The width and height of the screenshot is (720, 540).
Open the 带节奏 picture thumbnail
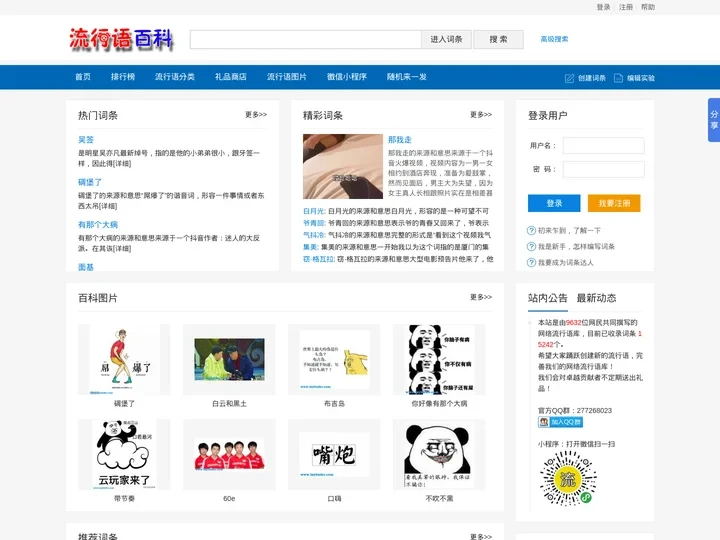pyautogui.click(x=124, y=454)
